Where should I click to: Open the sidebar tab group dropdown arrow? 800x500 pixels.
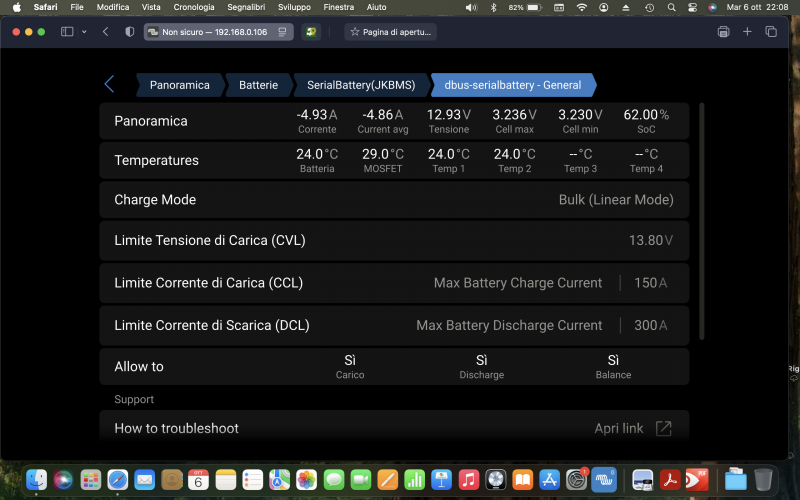click(x=84, y=32)
